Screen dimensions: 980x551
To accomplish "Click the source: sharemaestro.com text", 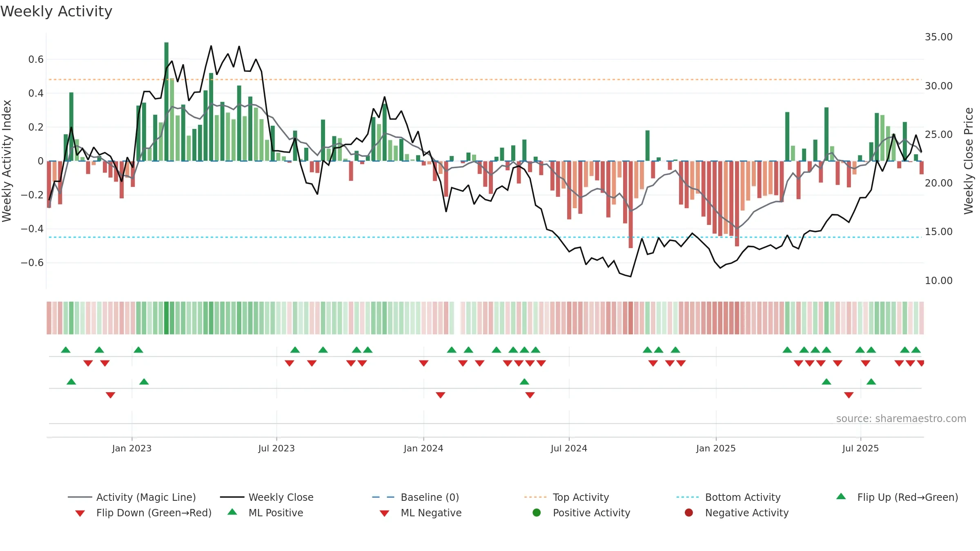I will (x=901, y=418).
